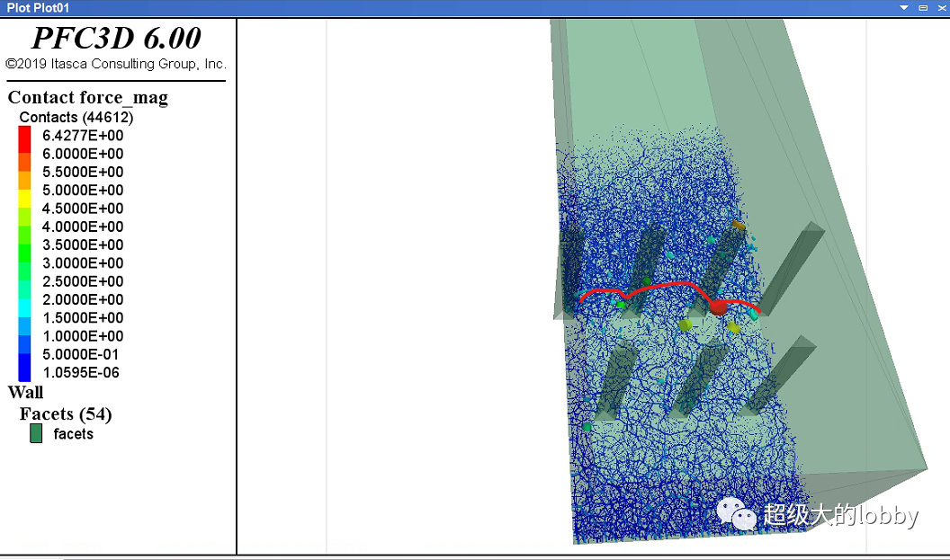Image resolution: width=950 pixels, height=560 pixels.
Task: Click the 1.0595E-06 minimum legend value
Action: coord(81,372)
